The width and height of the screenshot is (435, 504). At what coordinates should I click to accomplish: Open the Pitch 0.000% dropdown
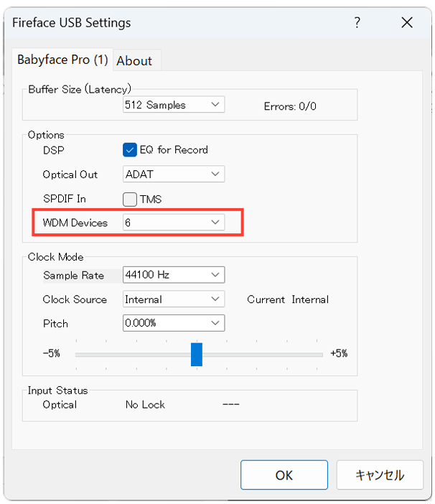click(174, 323)
